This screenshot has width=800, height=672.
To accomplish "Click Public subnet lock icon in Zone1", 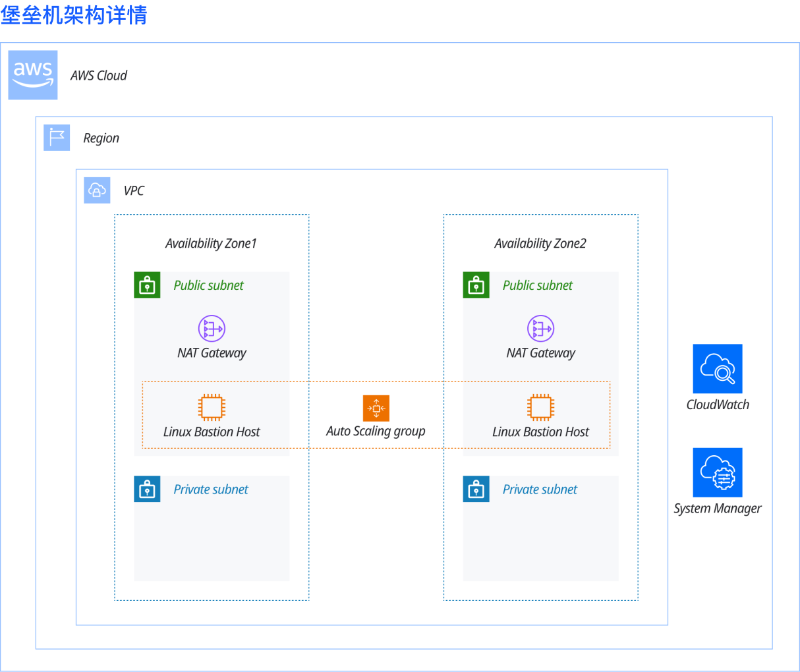I will (147, 285).
